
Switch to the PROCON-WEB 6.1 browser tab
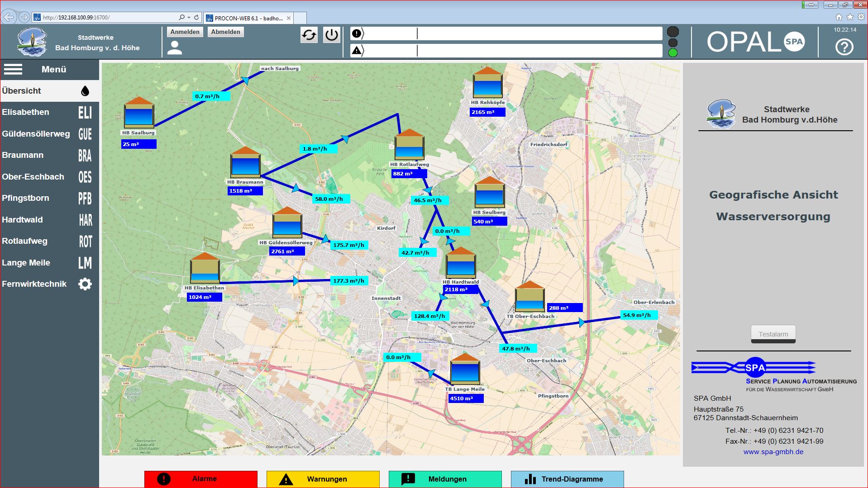[248, 18]
